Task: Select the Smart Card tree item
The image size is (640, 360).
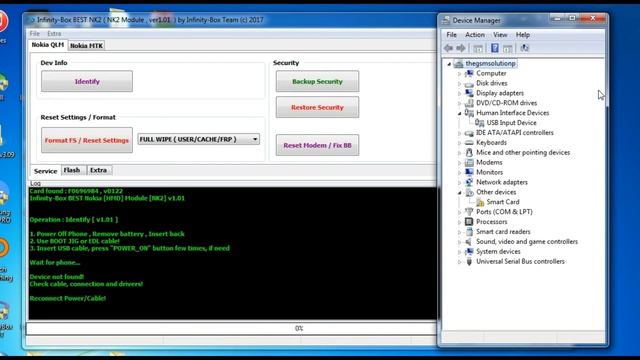Action: pos(503,202)
